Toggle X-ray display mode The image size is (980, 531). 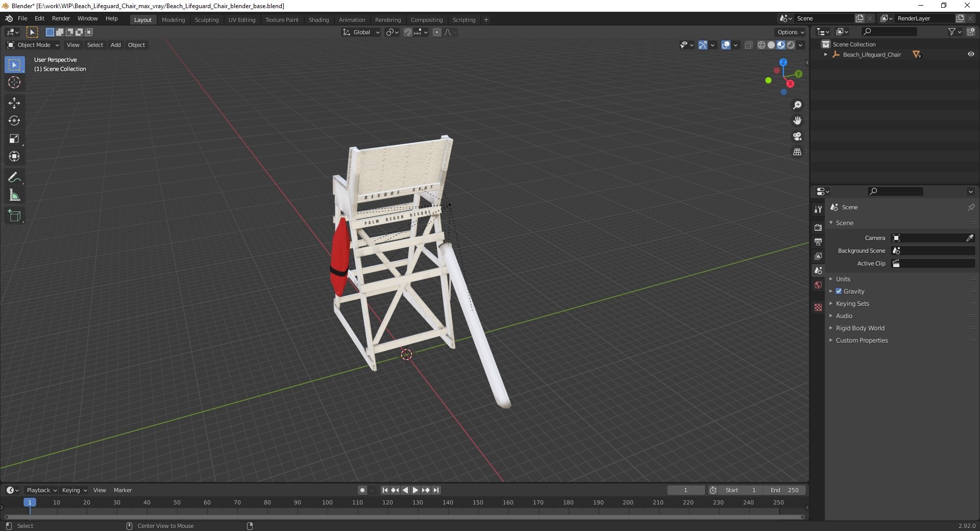tap(748, 45)
